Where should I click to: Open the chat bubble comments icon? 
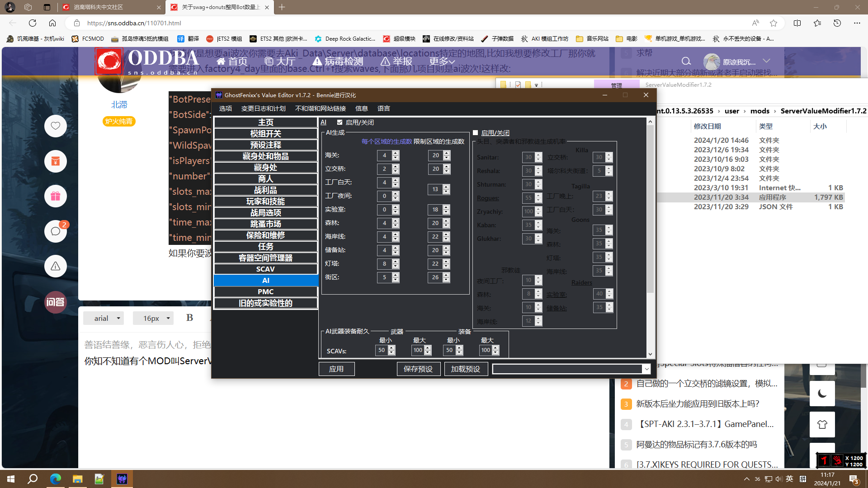(x=56, y=231)
